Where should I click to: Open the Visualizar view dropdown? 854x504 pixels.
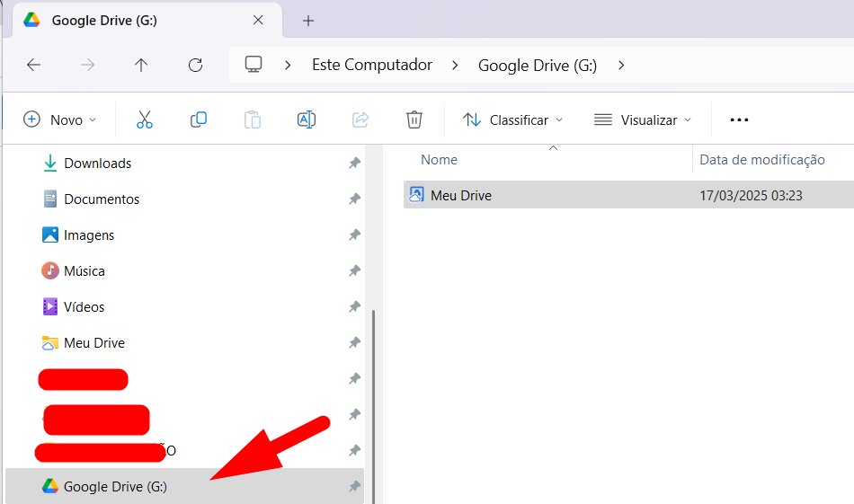coord(643,119)
